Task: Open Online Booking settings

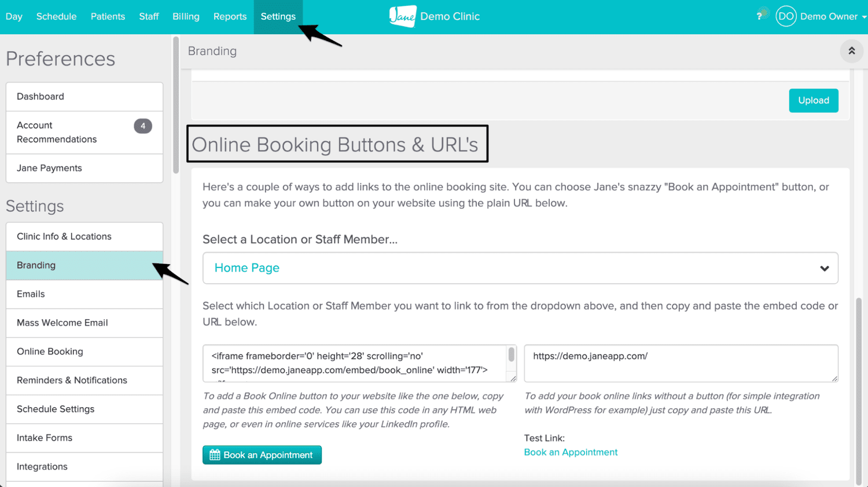Action: click(50, 351)
